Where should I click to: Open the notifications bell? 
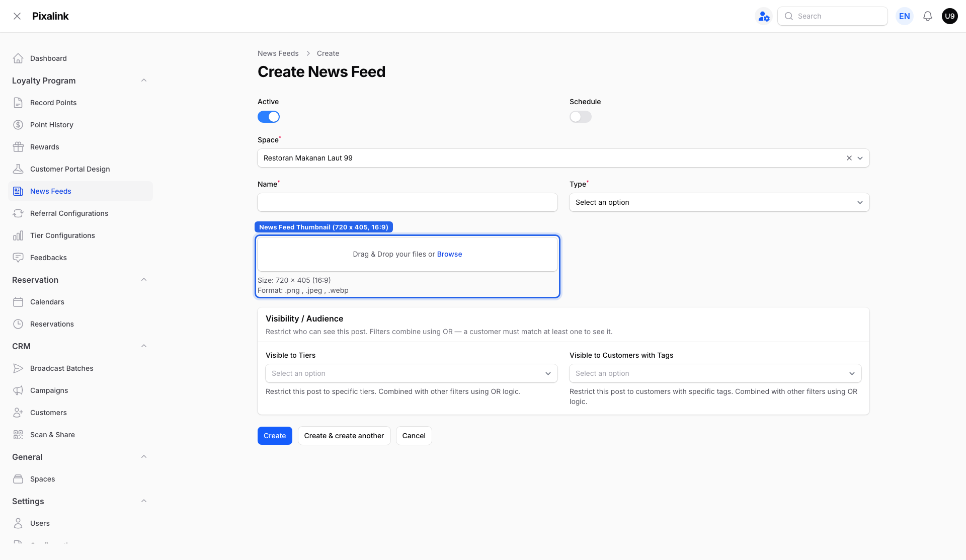928,16
